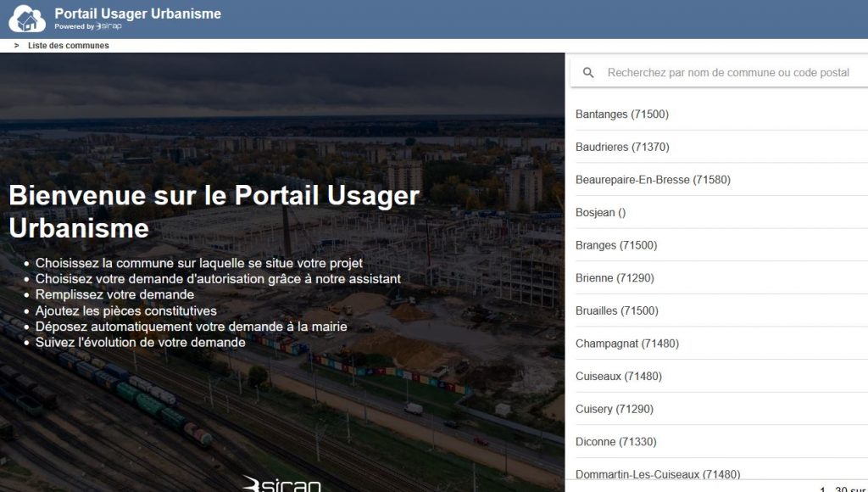Click the search magnifier icon

588,73
